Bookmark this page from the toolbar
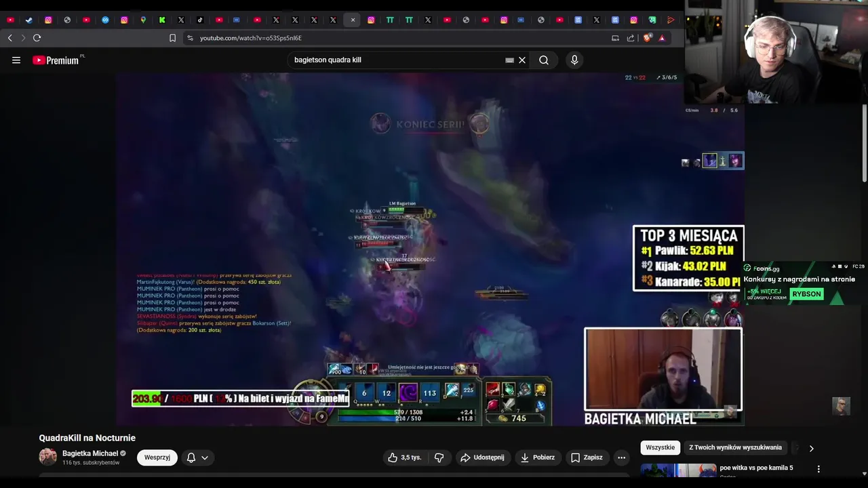Image resolution: width=868 pixels, height=488 pixels. (x=172, y=38)
